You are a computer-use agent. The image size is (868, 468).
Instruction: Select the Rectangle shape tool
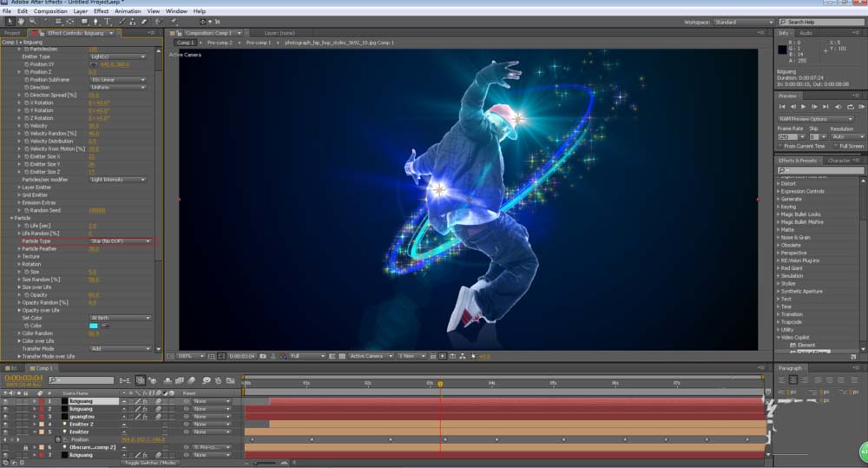point(84,22)
